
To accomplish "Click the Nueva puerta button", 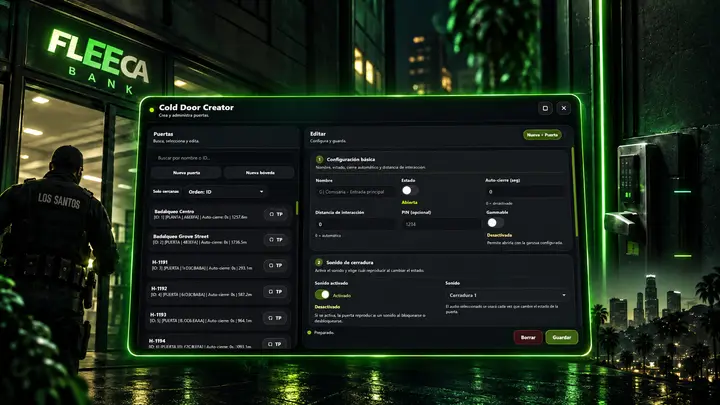I will [186, 173].
